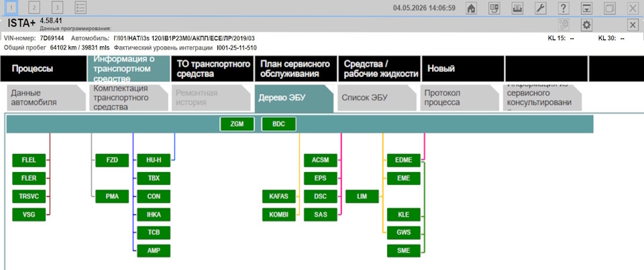Select the GWS control unit

click(404, 232)
